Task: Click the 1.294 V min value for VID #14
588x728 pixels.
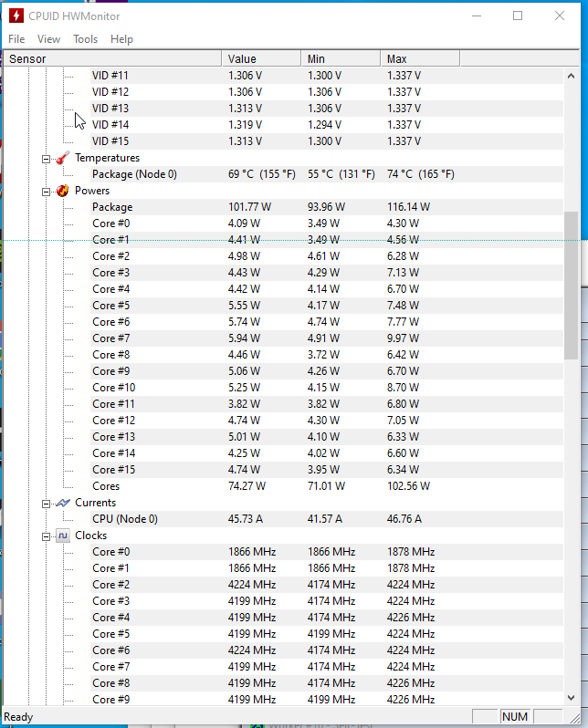Action: (x=324, y=124)
